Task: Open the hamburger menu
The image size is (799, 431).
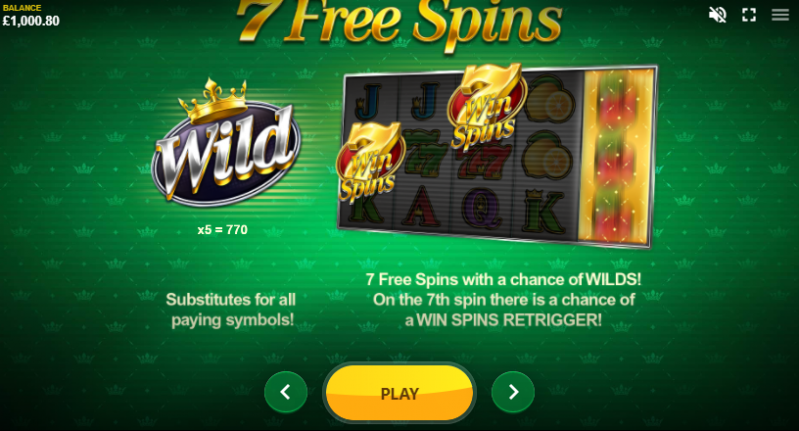Action: 780,15
